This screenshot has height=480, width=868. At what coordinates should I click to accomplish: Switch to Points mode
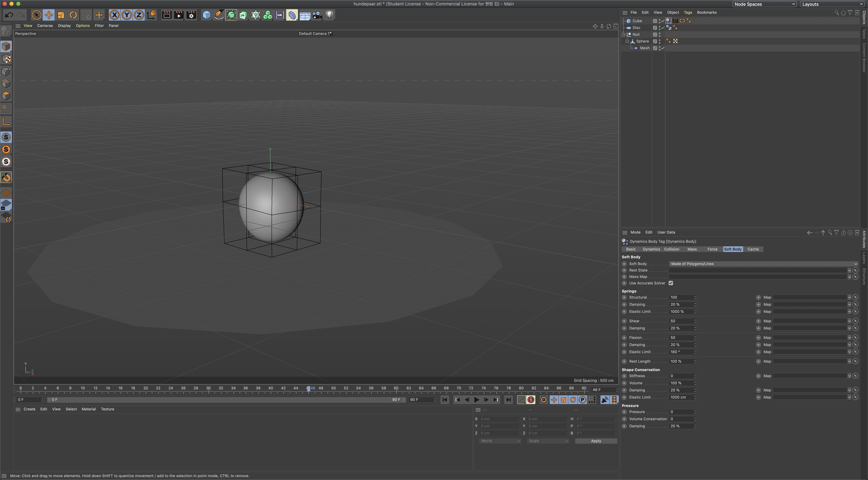click(6, 71)
